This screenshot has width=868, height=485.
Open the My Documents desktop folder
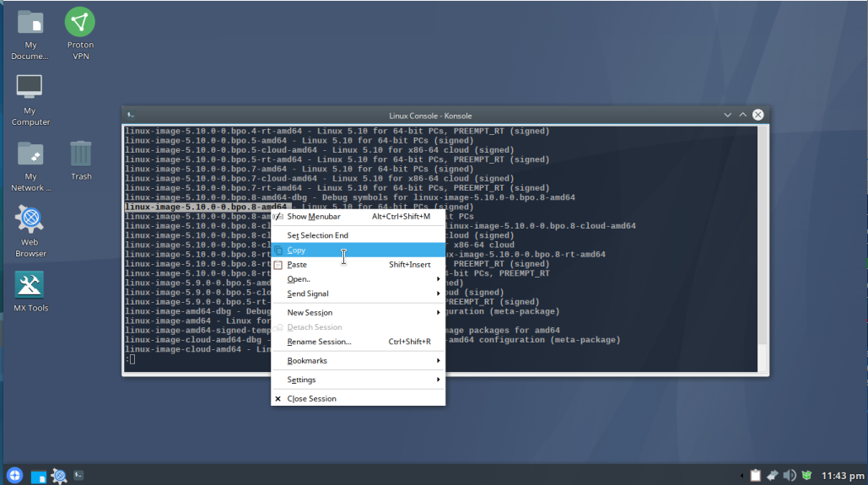[30, 35]
